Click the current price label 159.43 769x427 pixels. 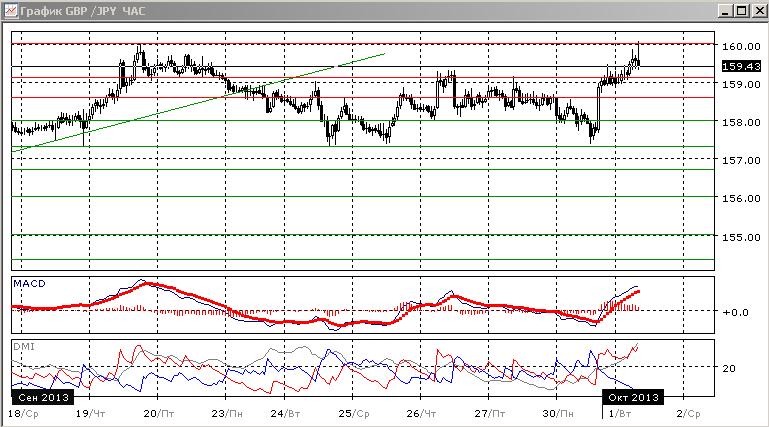(x=742, y=66)
